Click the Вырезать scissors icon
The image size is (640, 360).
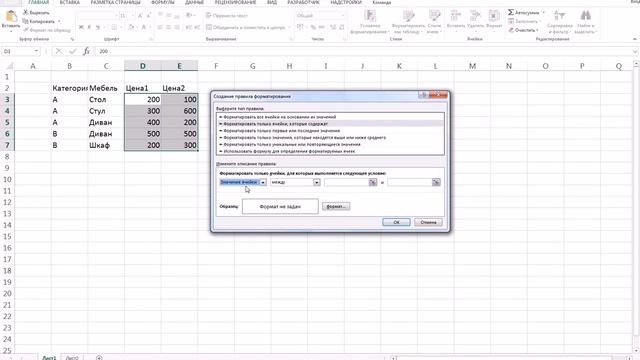coord(25,12)
